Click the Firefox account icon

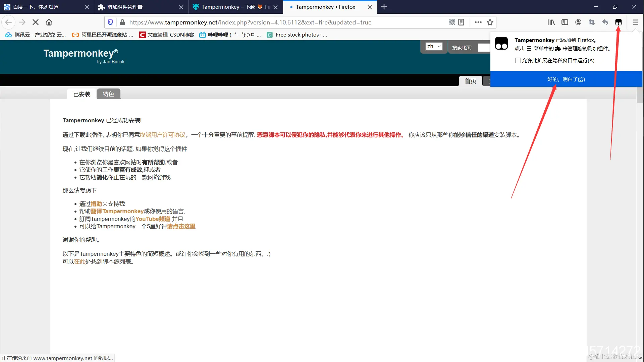tap(578, 22)
